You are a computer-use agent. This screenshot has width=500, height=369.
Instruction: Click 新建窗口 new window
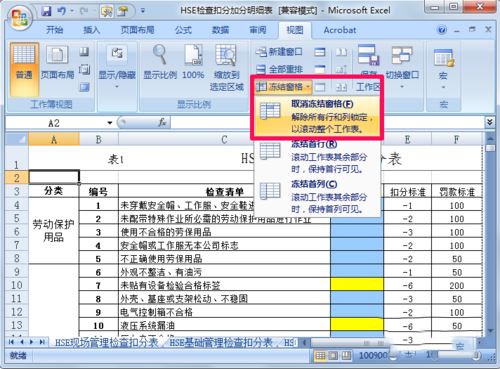point(279,52)
